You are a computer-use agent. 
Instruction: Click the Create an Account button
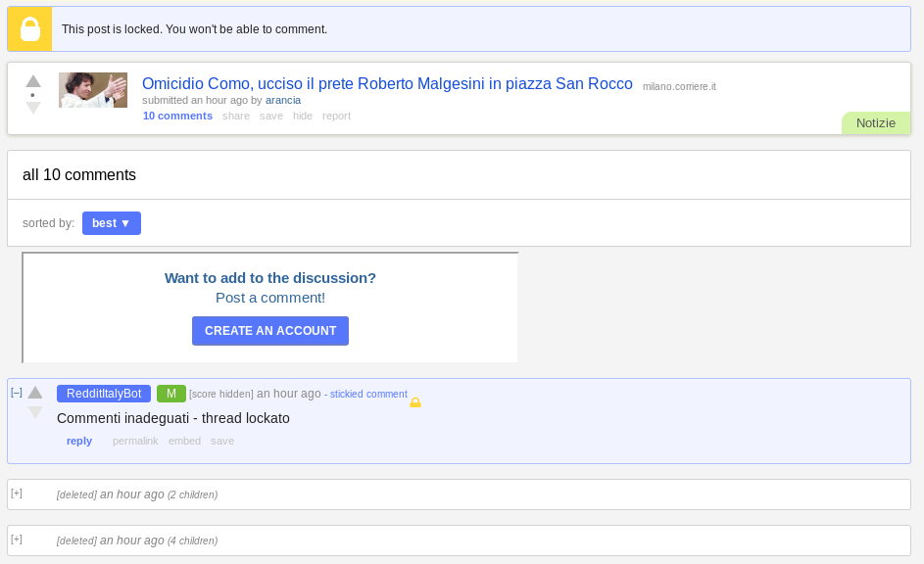[270, 331]
